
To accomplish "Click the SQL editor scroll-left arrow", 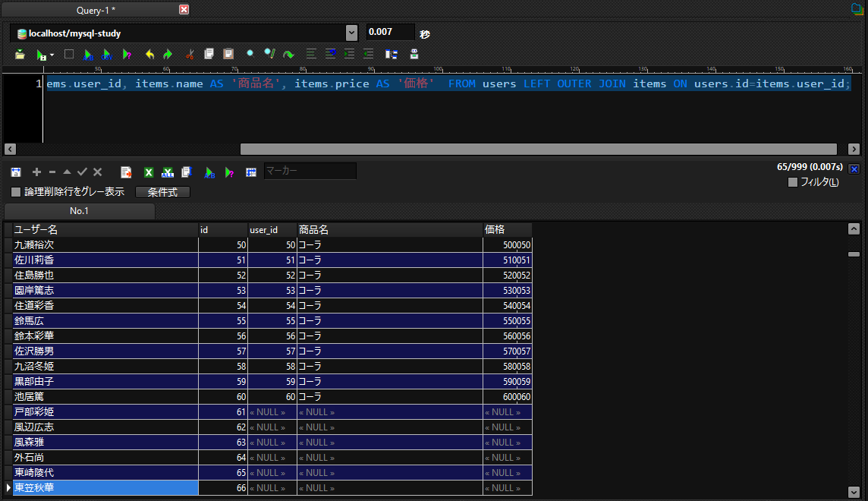I will tap(10, 149).
